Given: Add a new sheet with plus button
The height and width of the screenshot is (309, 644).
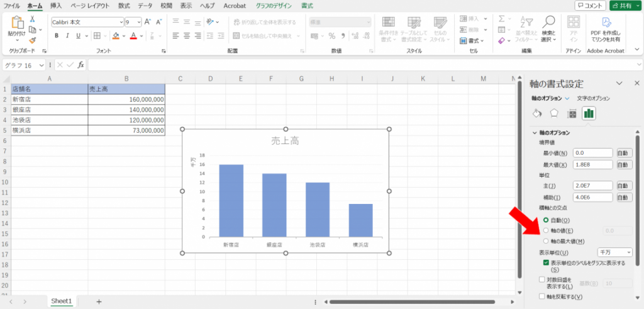Looking at the screenshot, I should click(99, 301).
